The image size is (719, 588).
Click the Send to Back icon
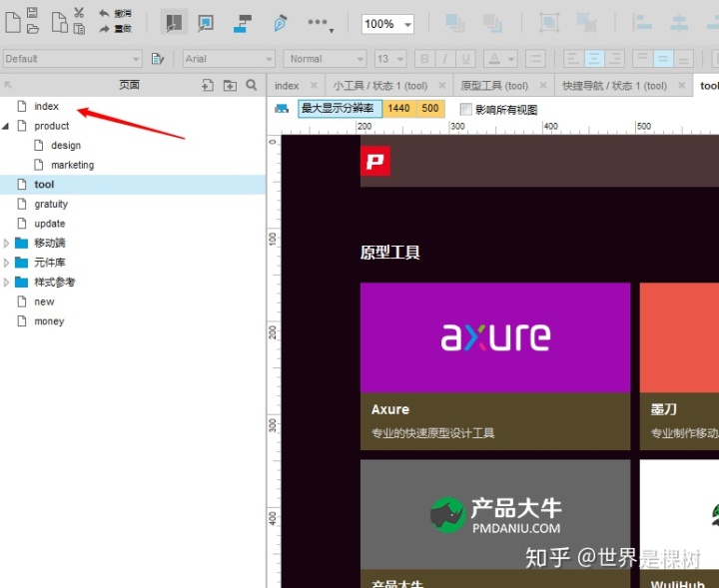(492, 22)
